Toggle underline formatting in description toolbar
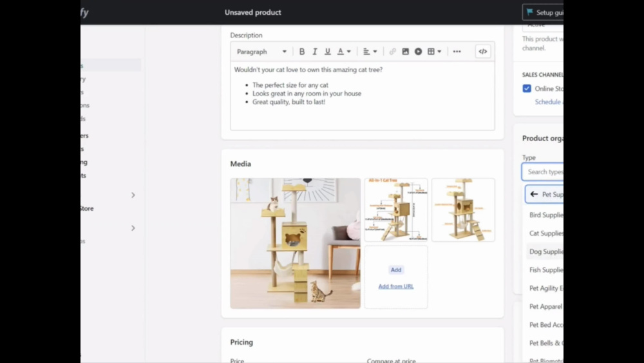This screenshot has width=644, height=363. (327, 52)
